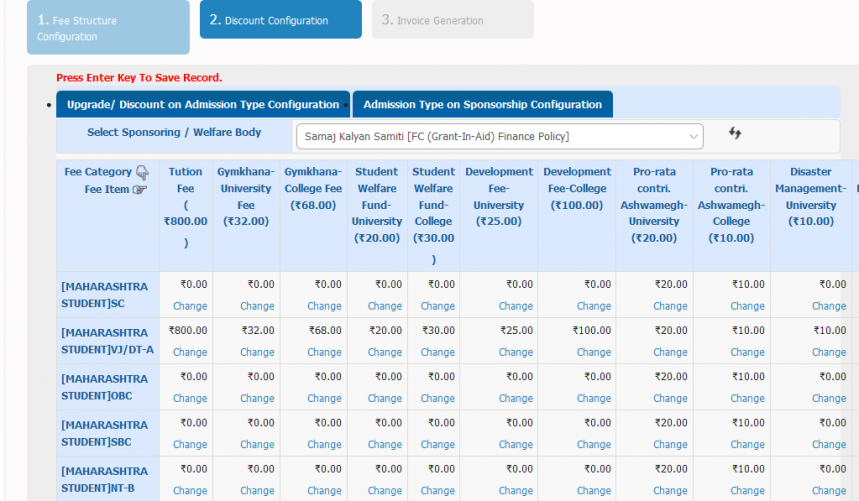
Task: Go to step 1 Fee Structure Configuration
Action: click(x=108, y=27)
